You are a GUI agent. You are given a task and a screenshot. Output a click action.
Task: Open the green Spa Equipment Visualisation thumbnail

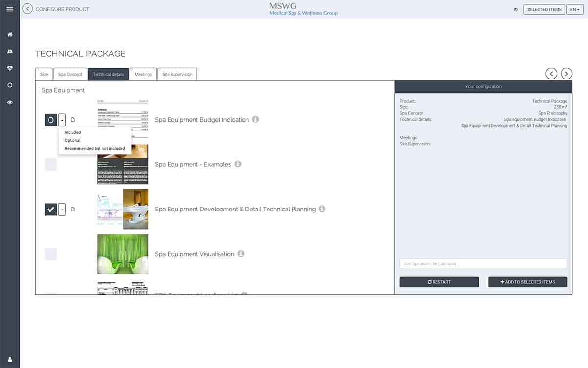[x=122, y=254]
